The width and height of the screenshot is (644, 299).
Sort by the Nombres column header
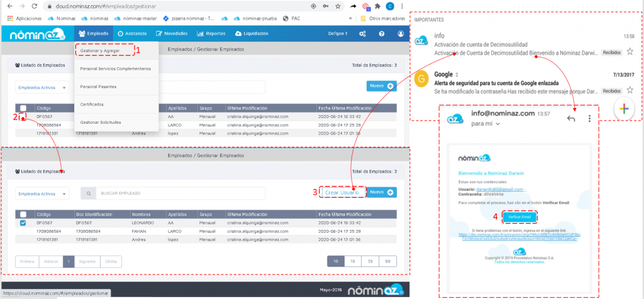[140, 214]
